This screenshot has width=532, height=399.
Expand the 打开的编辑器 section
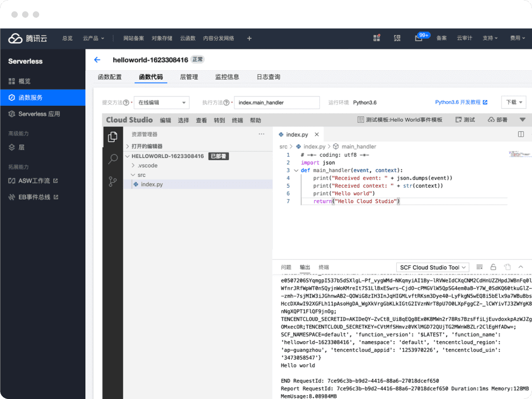tap(198, 146)
